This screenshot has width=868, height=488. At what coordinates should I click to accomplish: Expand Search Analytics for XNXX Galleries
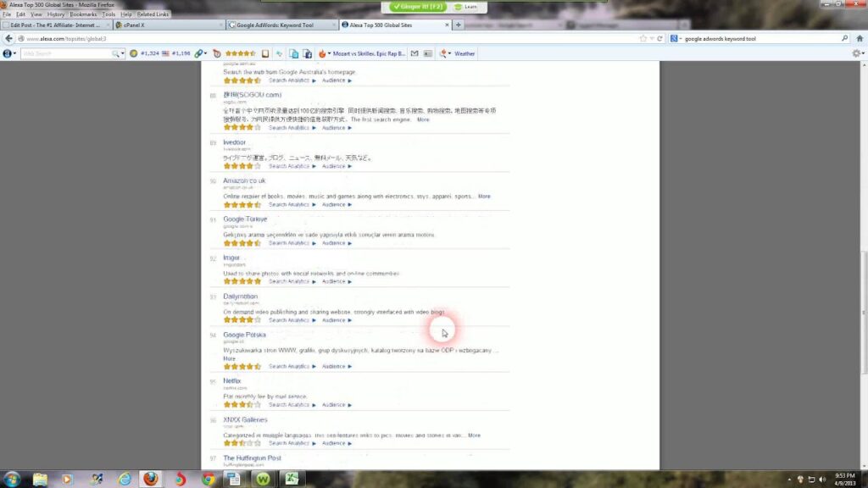(292, 443)
